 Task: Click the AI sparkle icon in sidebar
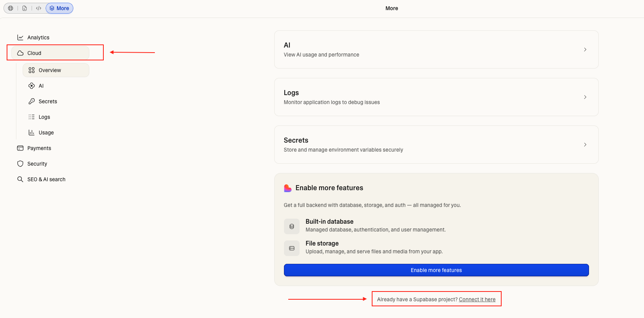pos(32,86)
